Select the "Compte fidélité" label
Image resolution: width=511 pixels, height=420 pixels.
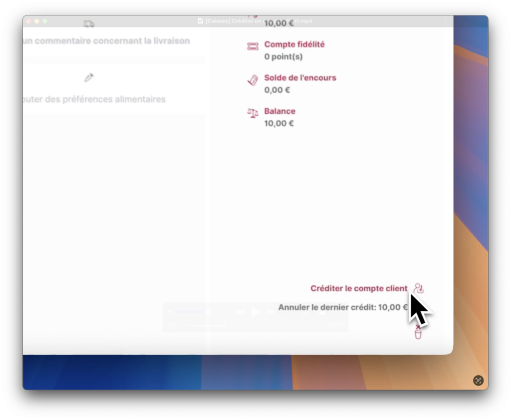tap(294, 44)
